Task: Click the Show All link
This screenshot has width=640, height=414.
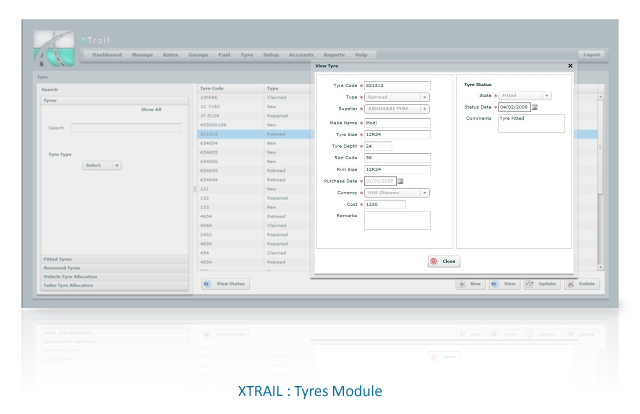Action: point(151,109)
